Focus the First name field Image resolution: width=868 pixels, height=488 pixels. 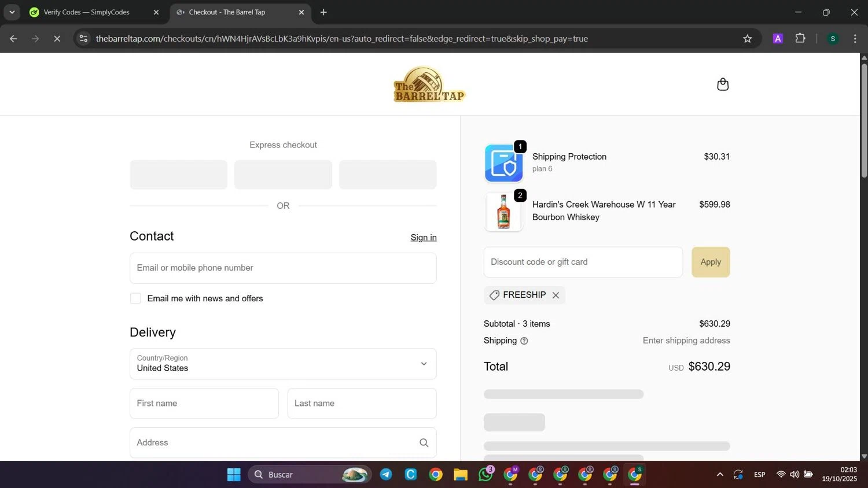coord(204,404)
